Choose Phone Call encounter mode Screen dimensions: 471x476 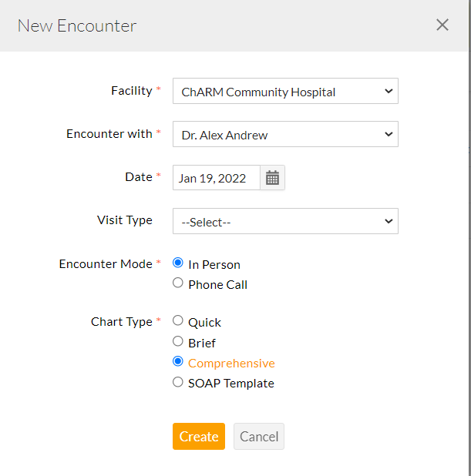[x=178, y=283]
